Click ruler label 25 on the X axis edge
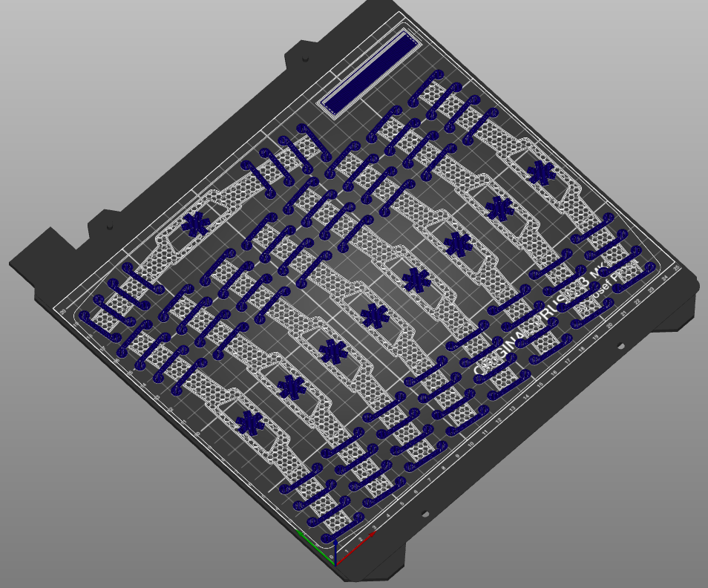 (676, 268)
